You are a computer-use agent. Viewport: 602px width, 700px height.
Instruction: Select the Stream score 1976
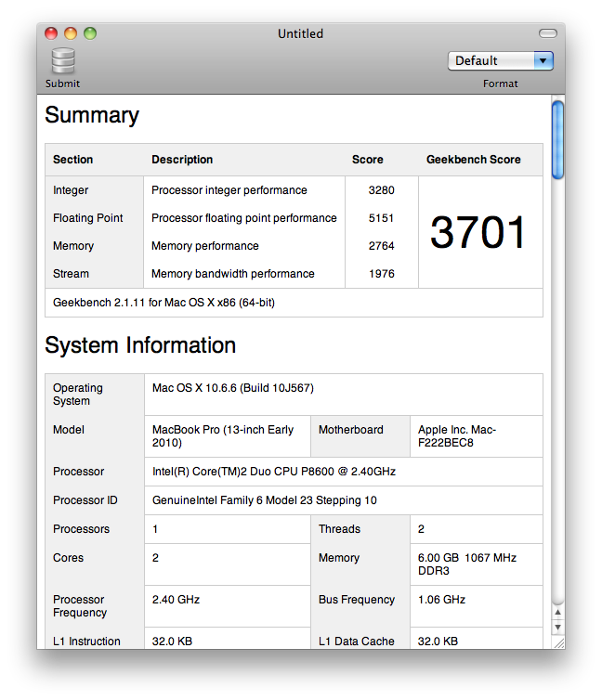coord(382,274)
